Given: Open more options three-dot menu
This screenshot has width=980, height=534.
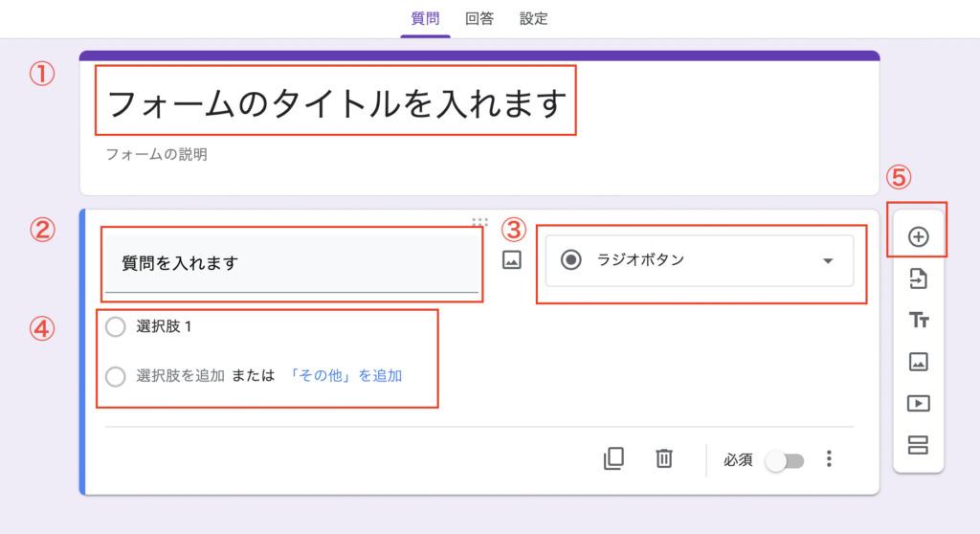Looking at the screenshot, I should (829, 458).
